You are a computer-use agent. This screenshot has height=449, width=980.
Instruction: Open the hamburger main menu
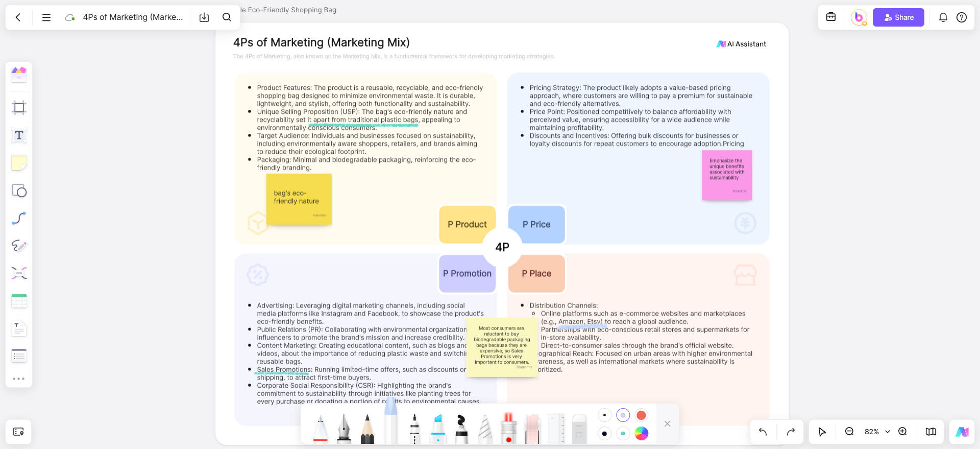(46, 17)
